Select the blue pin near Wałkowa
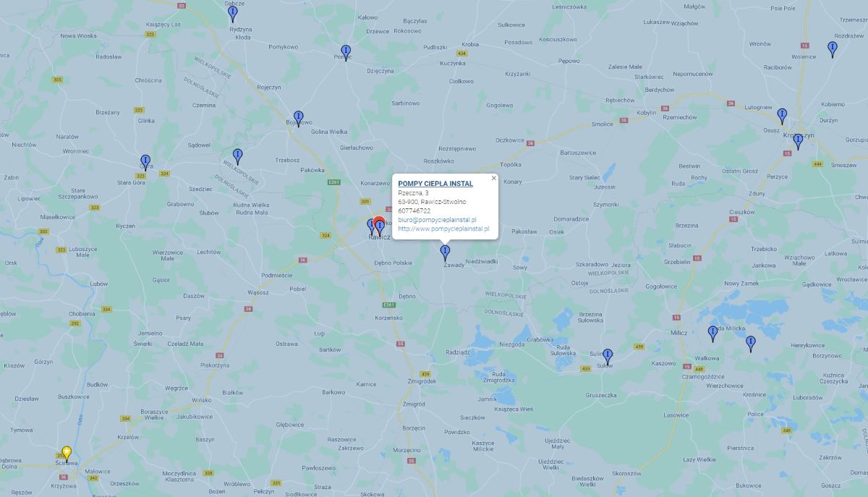Viewport: 868px width, 497px height. 712,334
